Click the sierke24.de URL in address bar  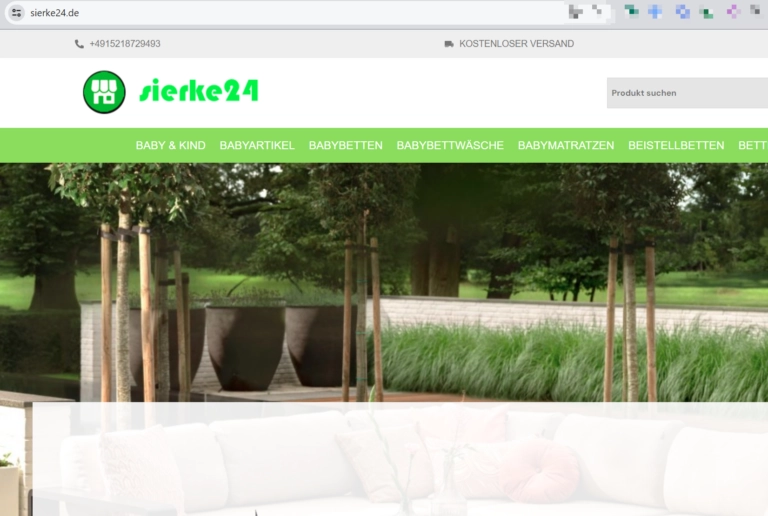pyautogui.click(x=55, y=13)
